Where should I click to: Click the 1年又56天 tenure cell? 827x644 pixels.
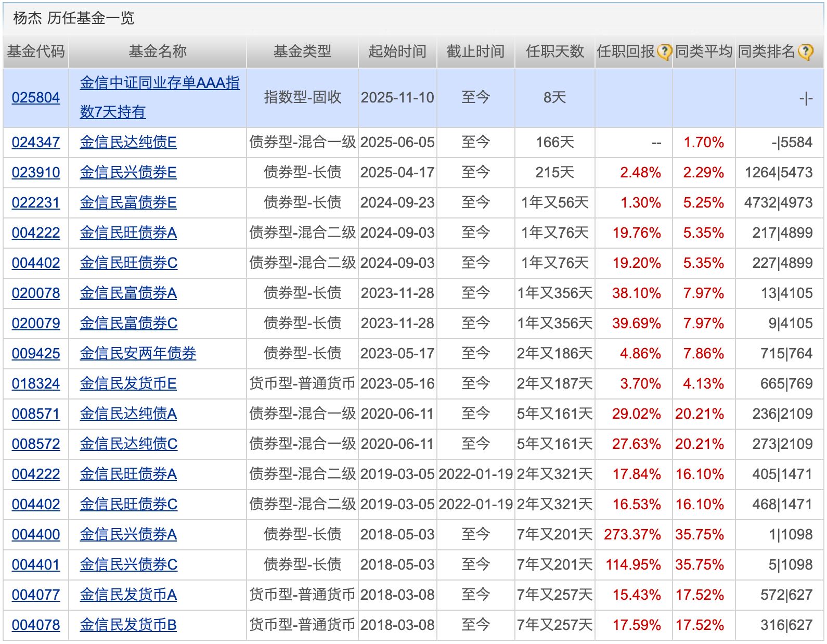(555, 203)
